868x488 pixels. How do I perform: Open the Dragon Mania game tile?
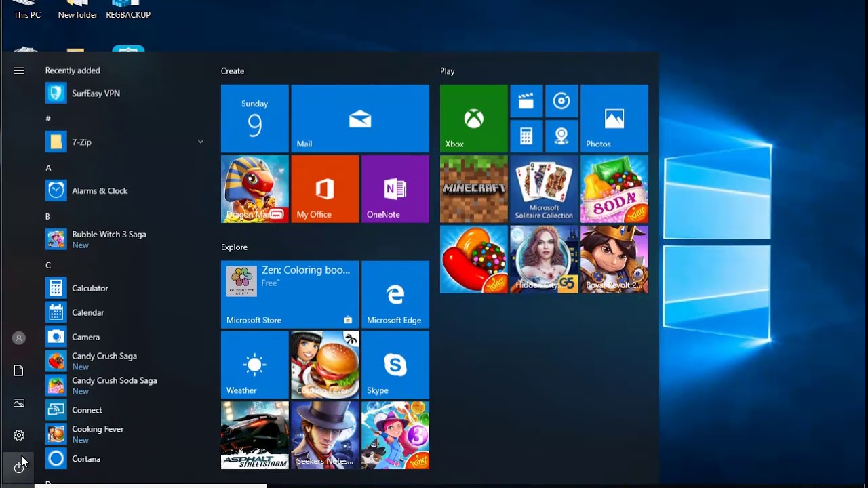click(255, 189)
